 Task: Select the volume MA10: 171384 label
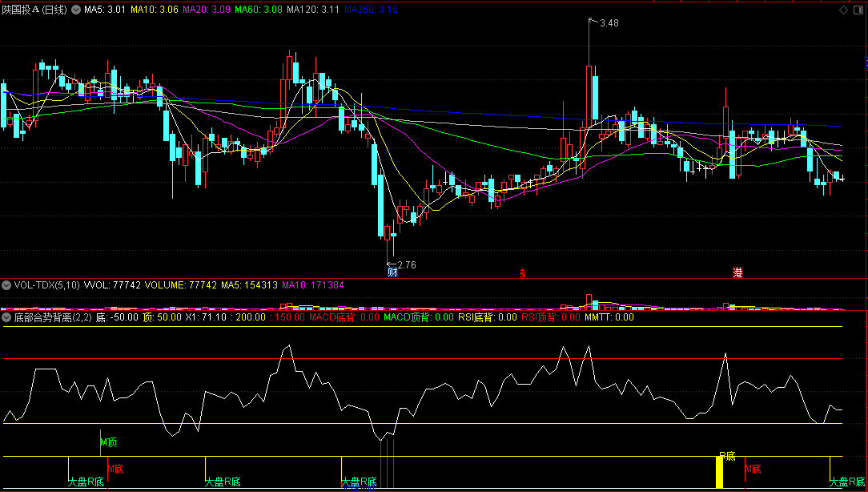pos(313,285)
